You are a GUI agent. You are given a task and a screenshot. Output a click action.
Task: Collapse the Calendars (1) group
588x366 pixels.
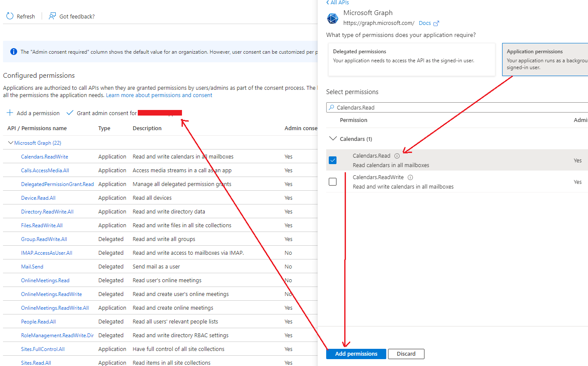click(333, 139)
